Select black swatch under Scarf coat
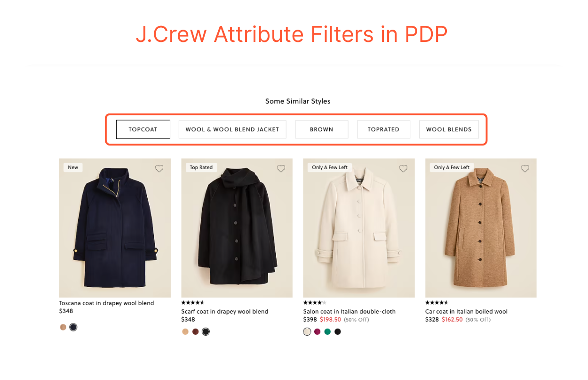Image resolution: width=588 pixels, height=380 pixels. (206, 331)
